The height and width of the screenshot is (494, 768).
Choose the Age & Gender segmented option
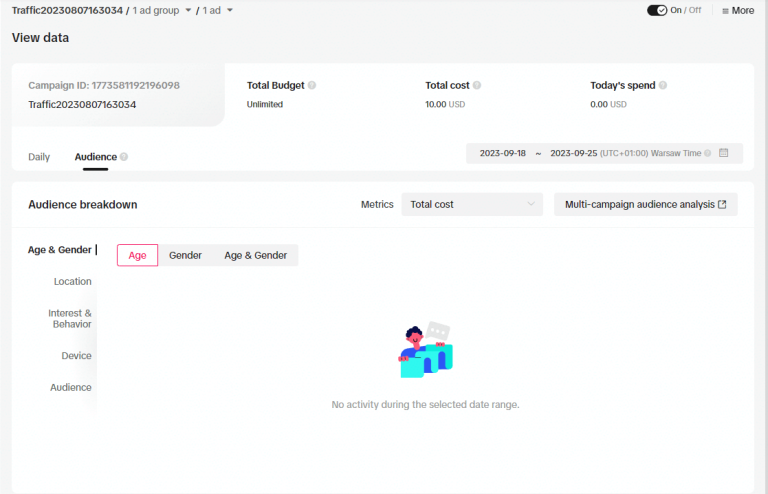[x=255, y=255]
